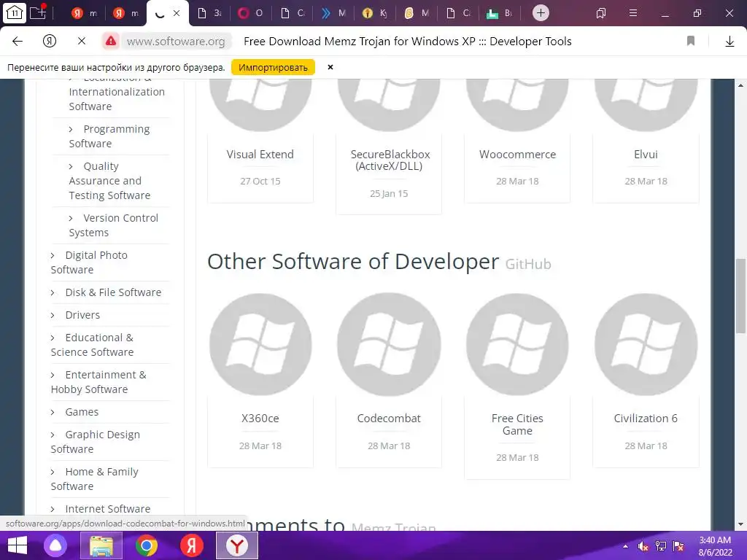The width and height of the screenshot is (747, 560).
Task: Open Internationalization Software category
Action: coord(117,99)
